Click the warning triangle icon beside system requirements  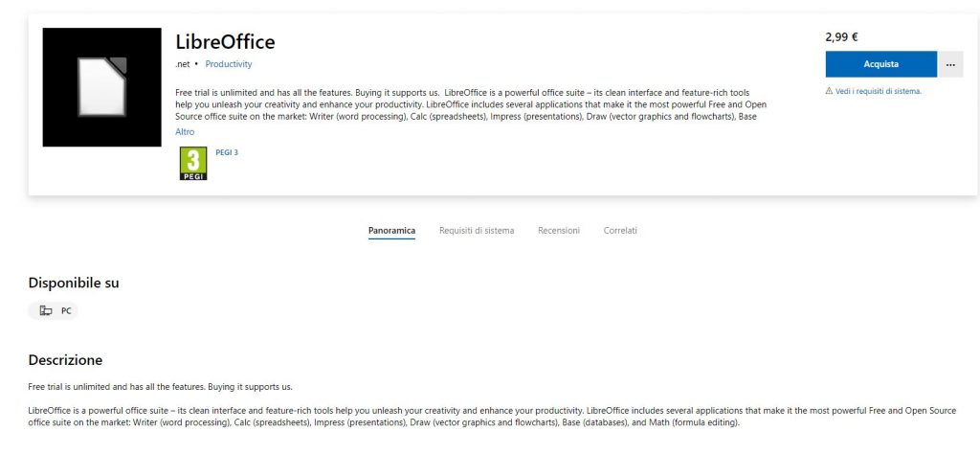[x=829, y=91]
